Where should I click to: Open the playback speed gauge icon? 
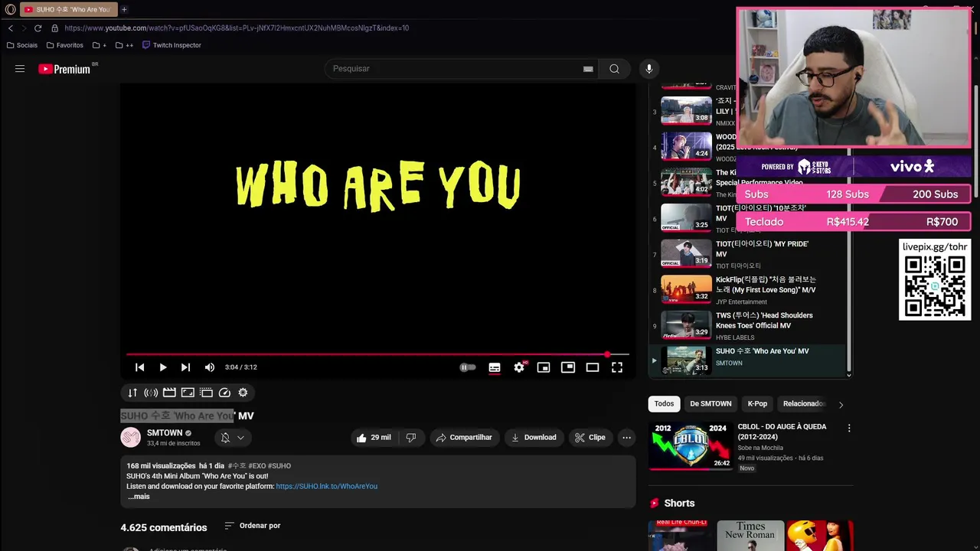tap(224, 393)
